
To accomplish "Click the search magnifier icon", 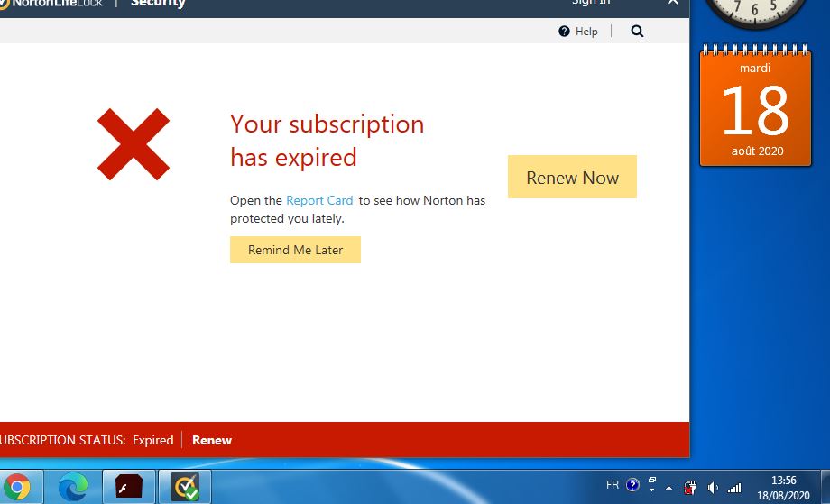I will pyautogui.click(x=637, y=32).
